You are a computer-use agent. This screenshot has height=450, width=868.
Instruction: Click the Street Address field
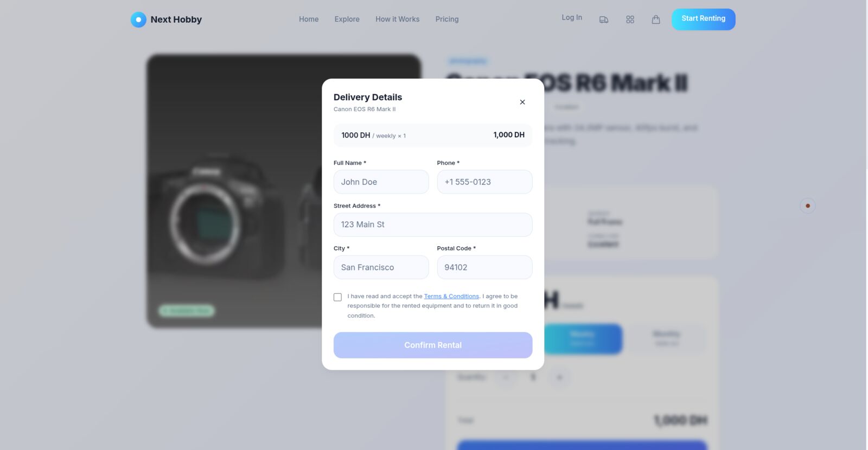click(x=433, y=224)
